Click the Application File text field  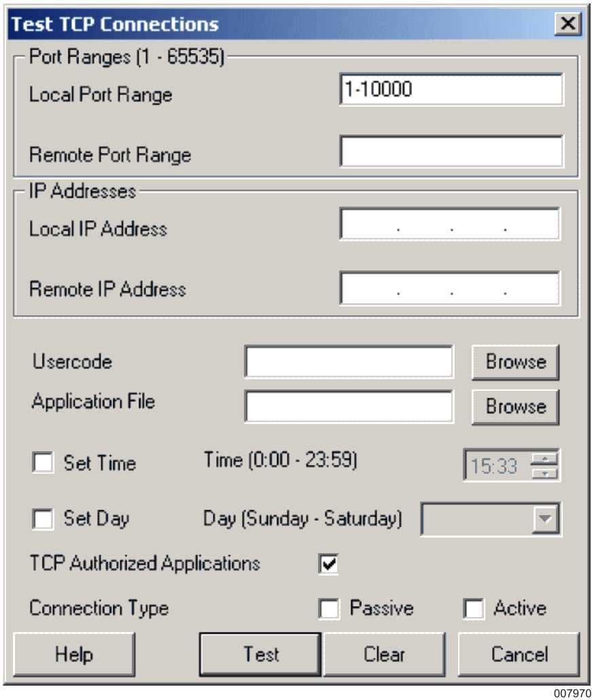click(x=349, y=406)
